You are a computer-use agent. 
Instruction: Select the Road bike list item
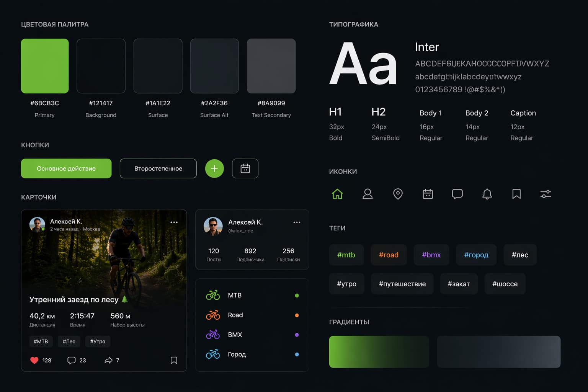click(x=235, y=315)
